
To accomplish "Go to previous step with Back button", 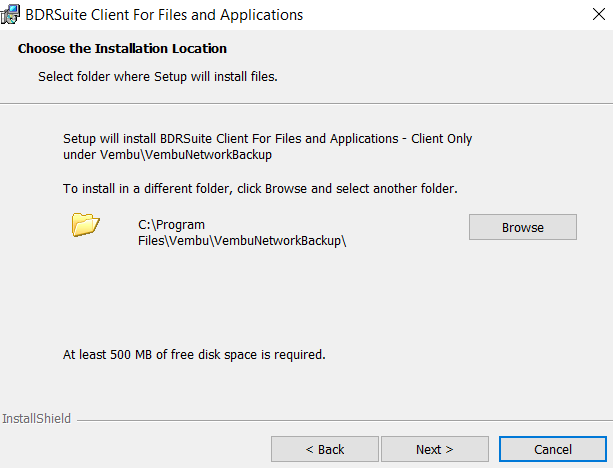I will (325, 449).
